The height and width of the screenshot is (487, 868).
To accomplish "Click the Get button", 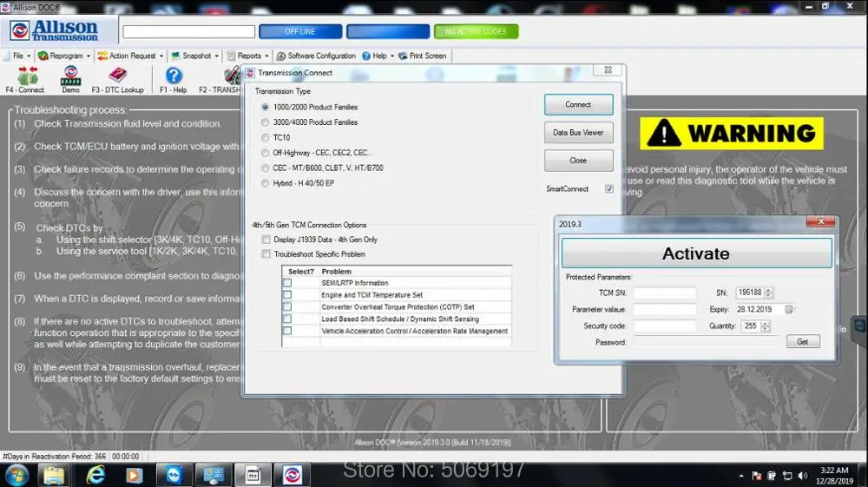I will coord(803,342).
